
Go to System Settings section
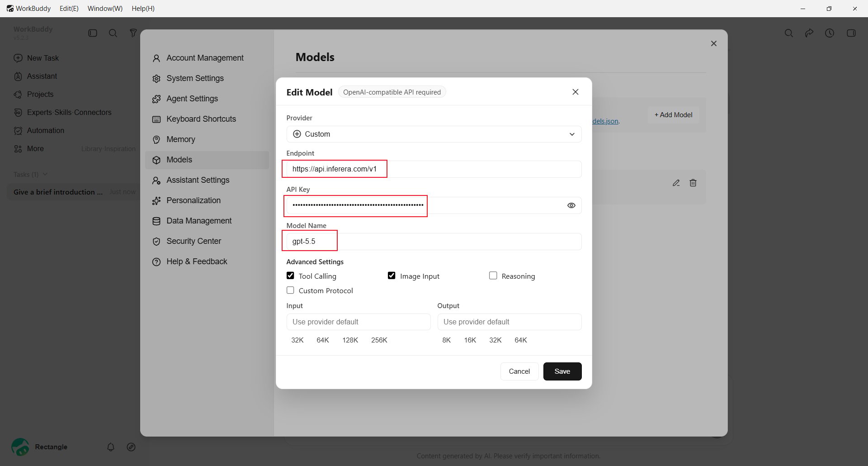[x=207, y=78]
